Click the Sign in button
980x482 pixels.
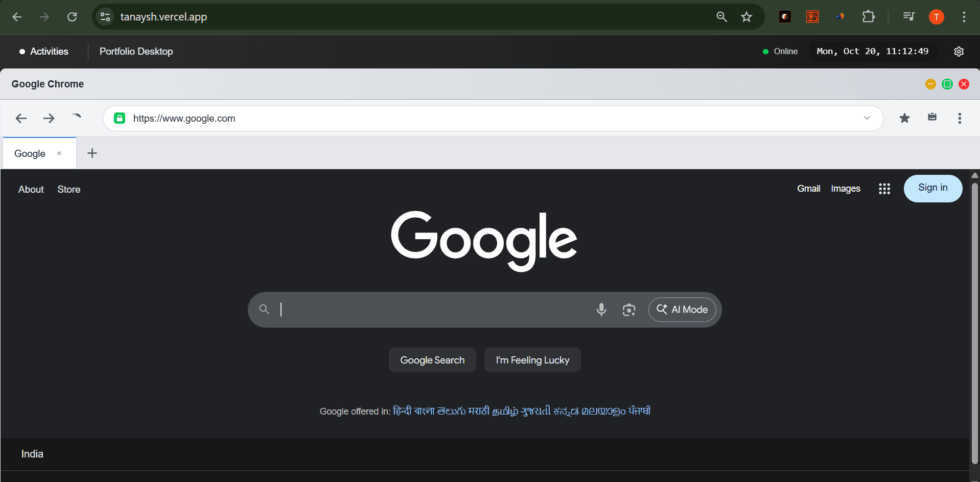tap(932, 188)
